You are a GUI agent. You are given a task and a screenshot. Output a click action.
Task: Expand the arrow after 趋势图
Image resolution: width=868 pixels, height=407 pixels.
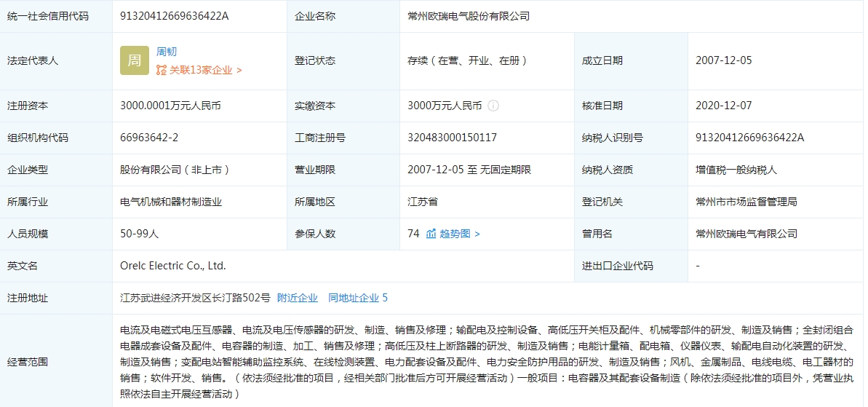(477, 234)
